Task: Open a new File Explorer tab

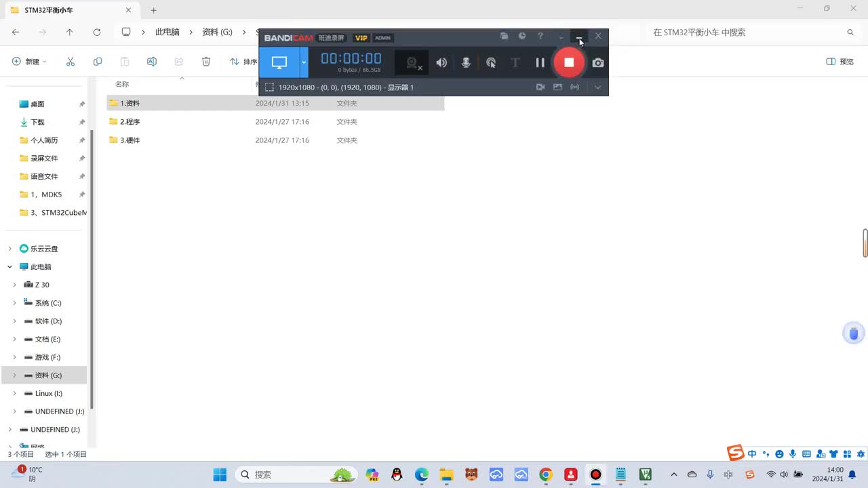Action: (154, 10)
